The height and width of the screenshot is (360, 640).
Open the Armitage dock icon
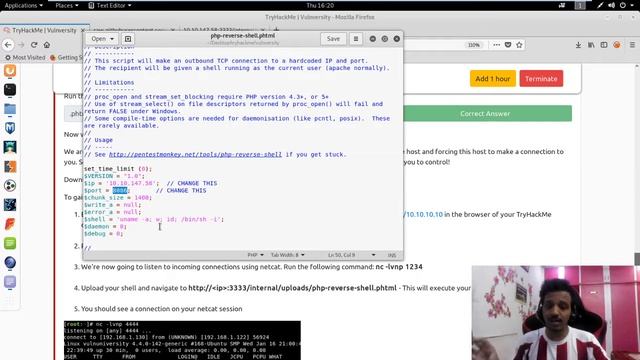tap(10, 147)
